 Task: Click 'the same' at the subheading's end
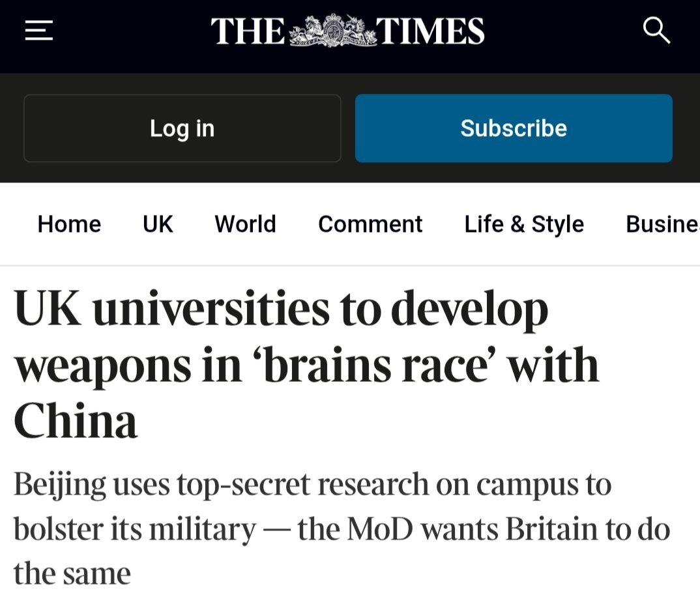click(x=72, y=573)
